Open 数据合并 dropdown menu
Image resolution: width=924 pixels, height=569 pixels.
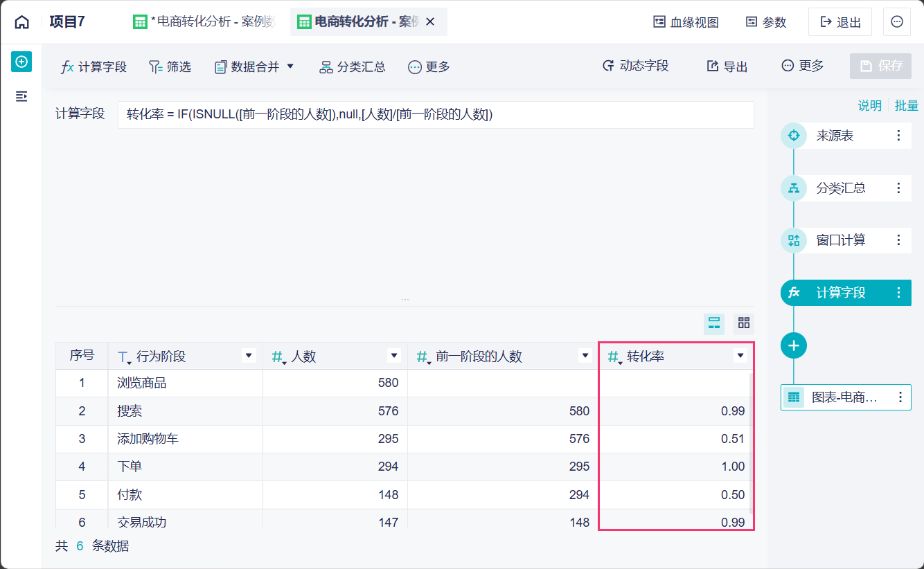pyautogui.click(x=255, y=66)
